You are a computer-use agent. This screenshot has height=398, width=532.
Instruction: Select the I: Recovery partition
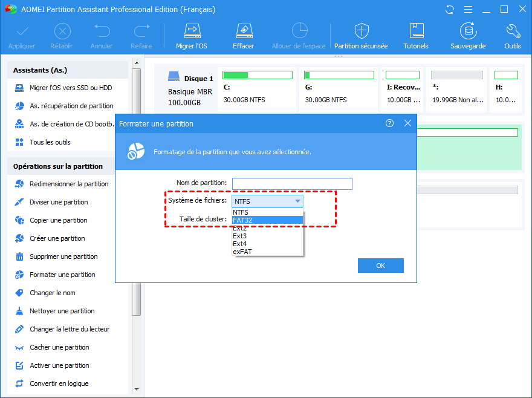click(x=403, y=90)
